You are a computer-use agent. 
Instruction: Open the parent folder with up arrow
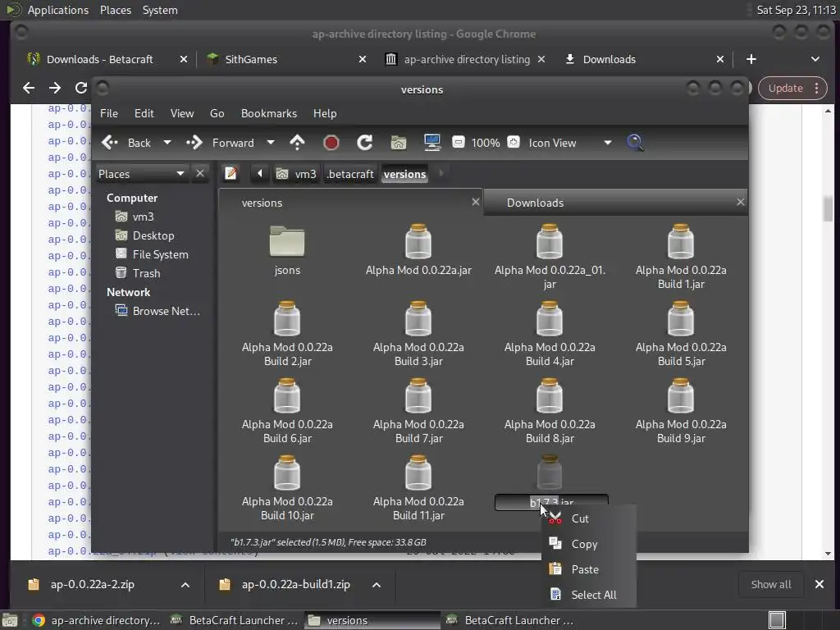pyautogui.click(x=297, y=143)
